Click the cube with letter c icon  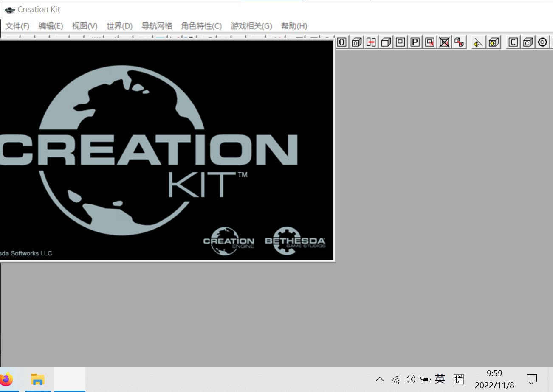coord(528,42)
